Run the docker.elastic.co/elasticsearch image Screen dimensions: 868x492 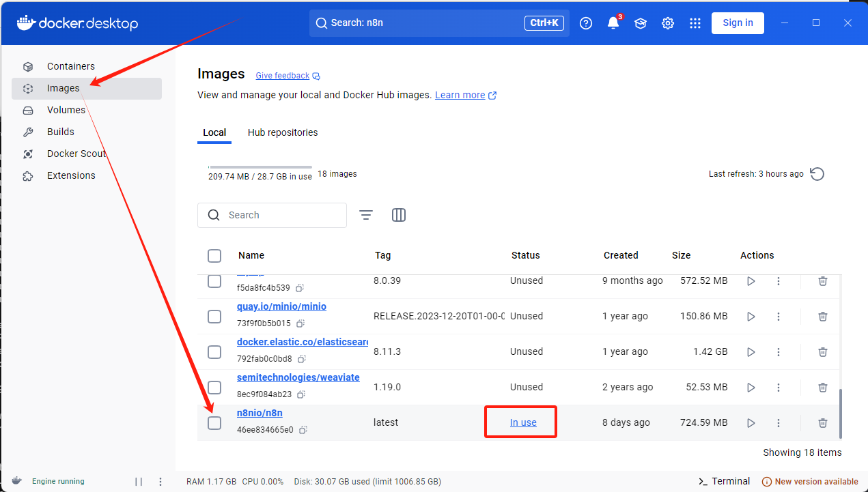click(x=751, y=352)
